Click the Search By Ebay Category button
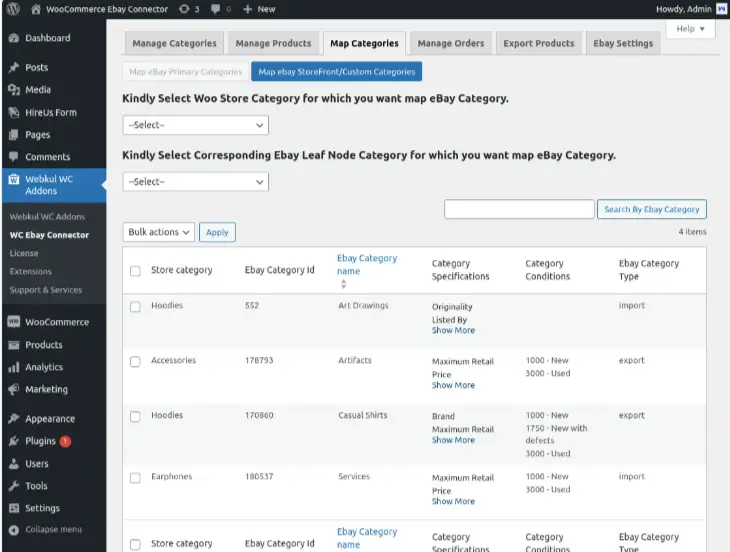The width and height of the screenshot is (730, 552). (651, 209)
